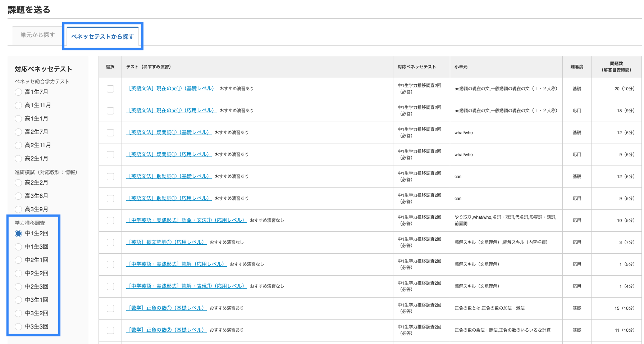Viewport: 644px width, 344px height.
Task: Tick the checkbox for 正負の数①（基礎レベル）
Action: point(110,308)
